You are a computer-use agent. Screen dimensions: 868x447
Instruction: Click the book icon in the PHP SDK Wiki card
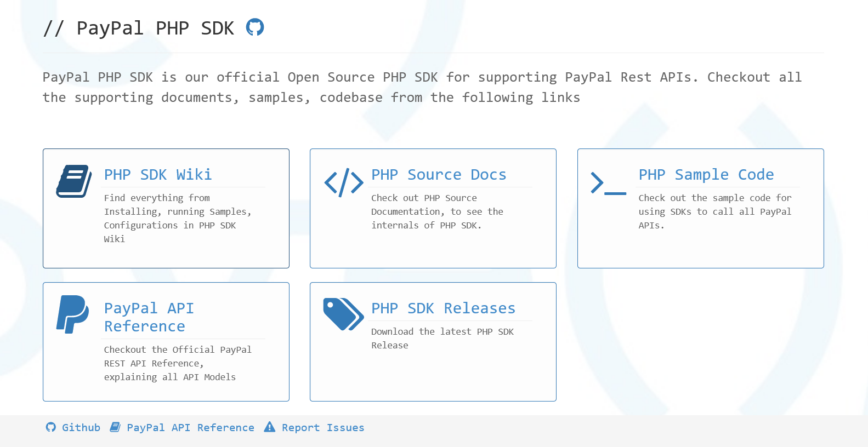click(74, 181)
